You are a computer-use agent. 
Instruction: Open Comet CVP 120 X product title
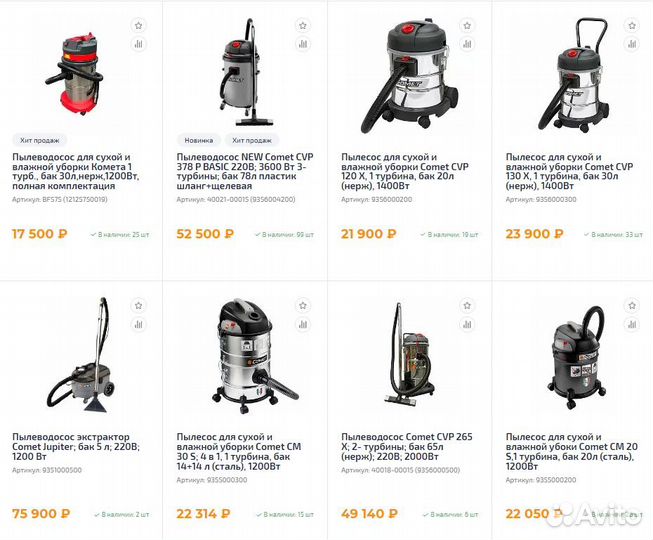(x=405, y=171)
